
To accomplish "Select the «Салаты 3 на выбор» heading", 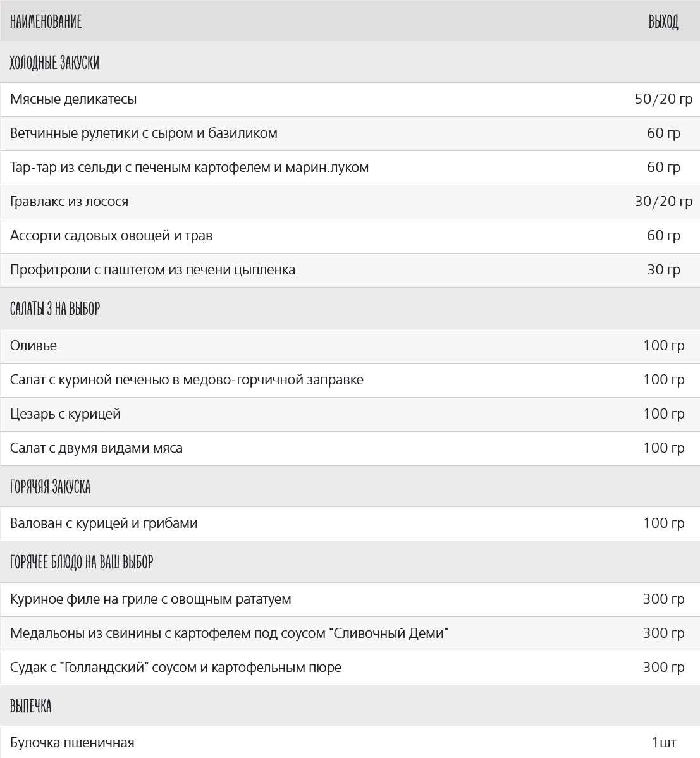I will click(55, 309).
